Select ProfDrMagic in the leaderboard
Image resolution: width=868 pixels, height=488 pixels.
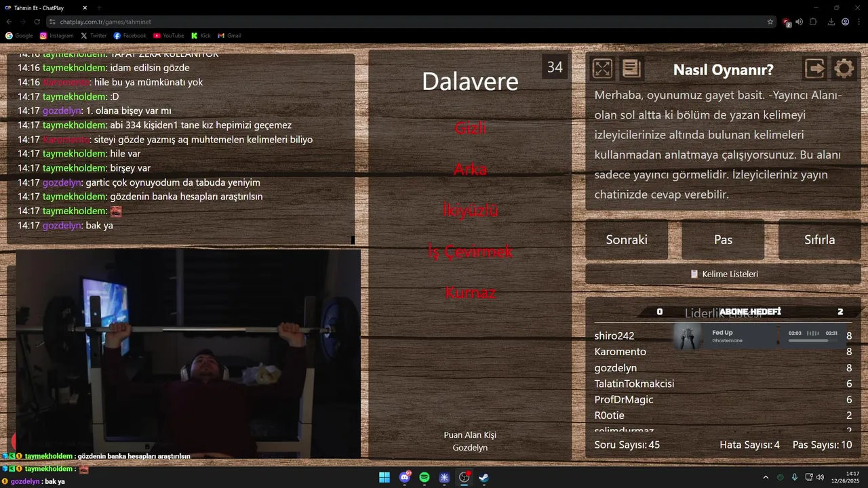[x=624, y=400]
